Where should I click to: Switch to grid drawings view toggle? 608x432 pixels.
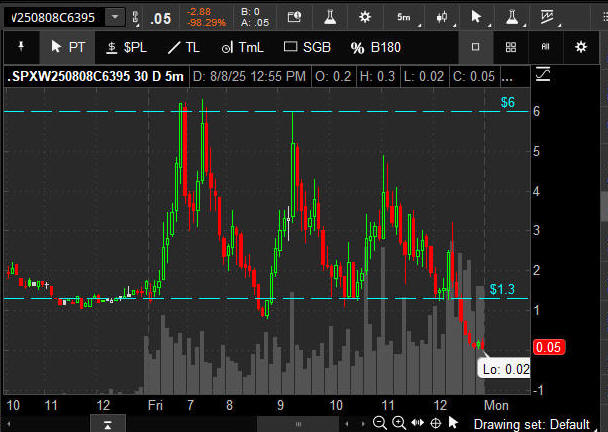pos(510,47)
